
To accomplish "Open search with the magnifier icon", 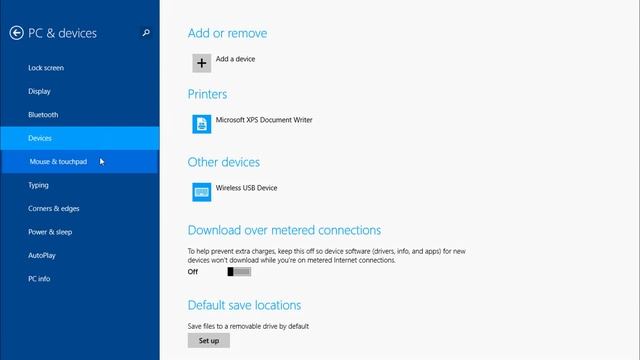I will click(146, 33).
